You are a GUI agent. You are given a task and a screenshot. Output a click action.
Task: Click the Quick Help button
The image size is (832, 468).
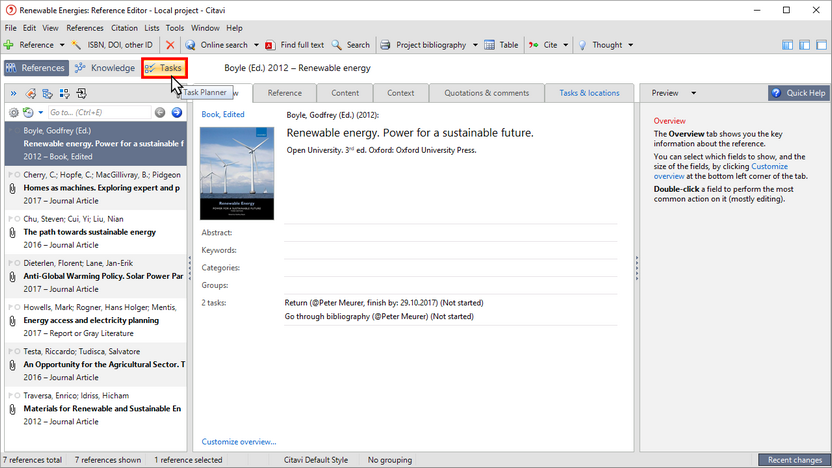pos(799,93)
